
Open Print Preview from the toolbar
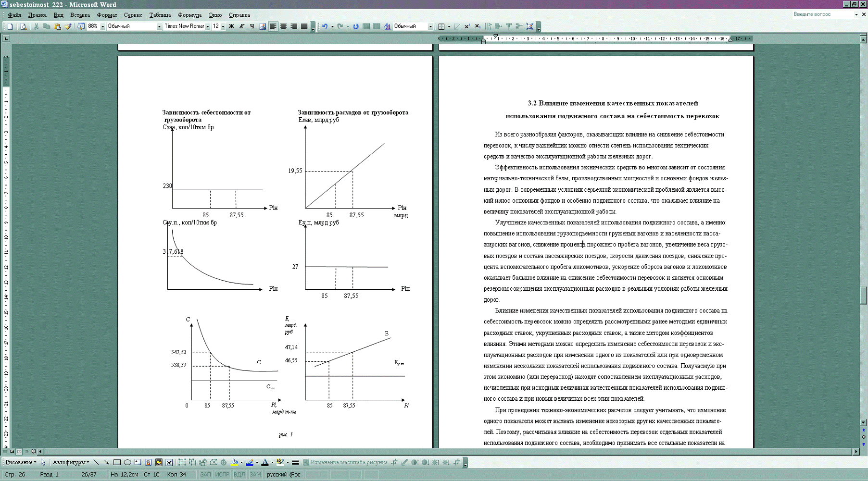click(23, 26)
